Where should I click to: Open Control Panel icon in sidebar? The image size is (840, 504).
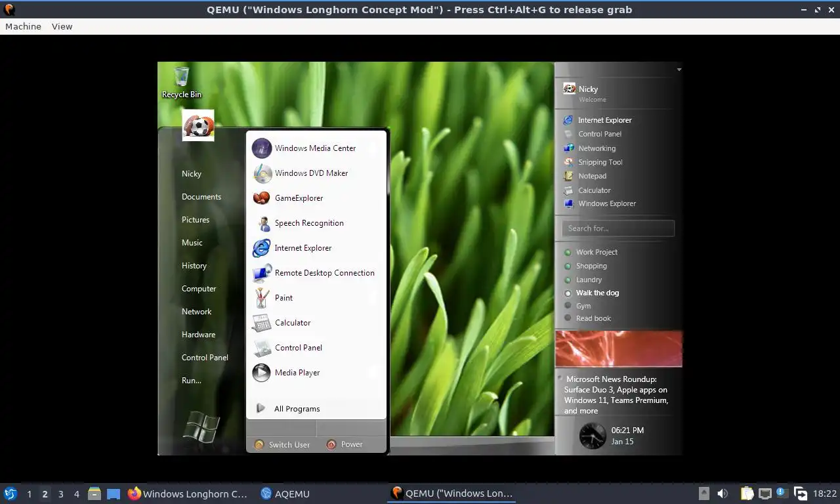568,134
